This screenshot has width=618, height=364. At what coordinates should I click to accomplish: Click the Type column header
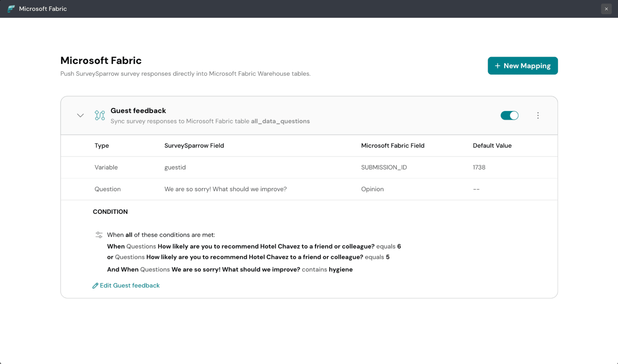click(102, 146)
